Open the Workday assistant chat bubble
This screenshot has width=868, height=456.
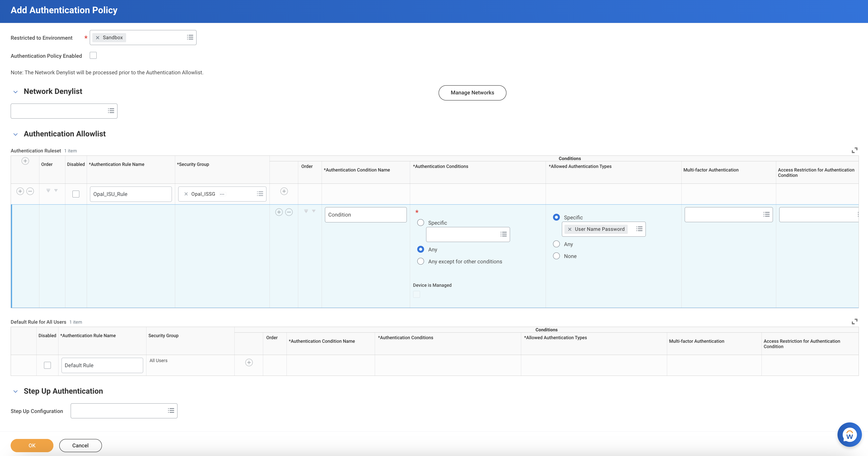pos(849,435)
